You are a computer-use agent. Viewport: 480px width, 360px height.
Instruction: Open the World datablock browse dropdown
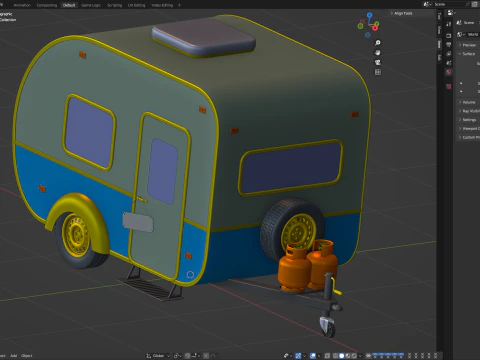[x=461, y=34]
